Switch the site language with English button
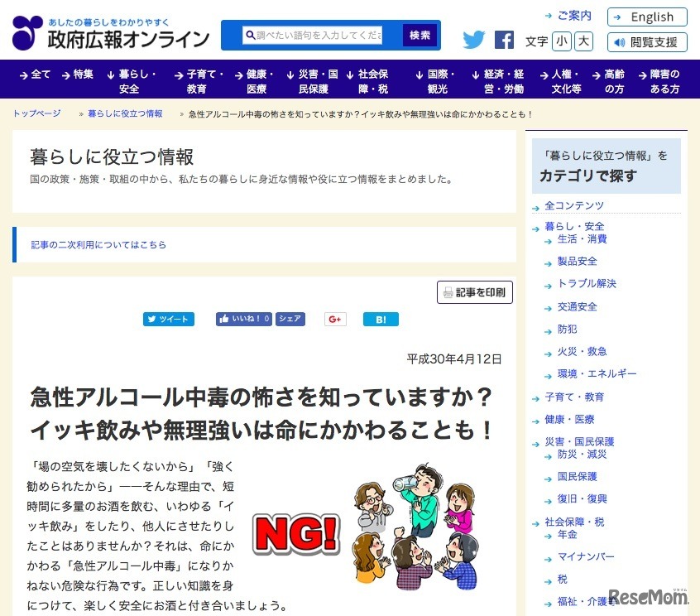700x616 pixels. coord(646,17)
